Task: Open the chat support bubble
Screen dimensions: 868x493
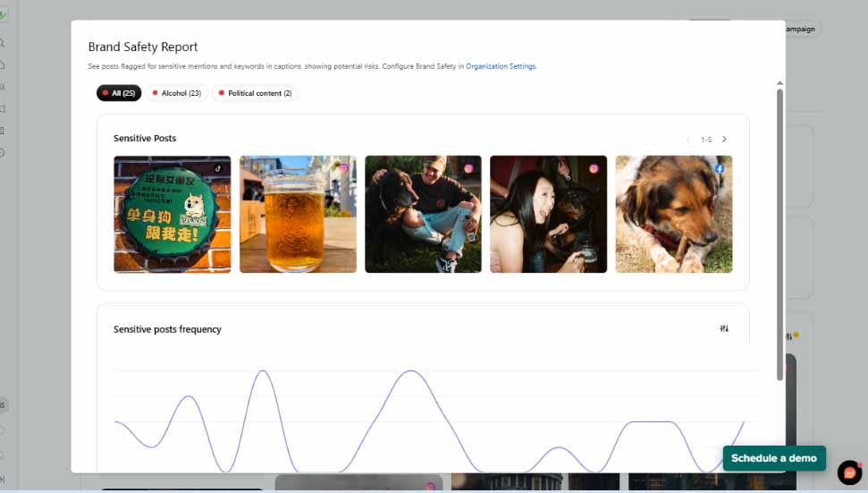Action: pos(850,472)
